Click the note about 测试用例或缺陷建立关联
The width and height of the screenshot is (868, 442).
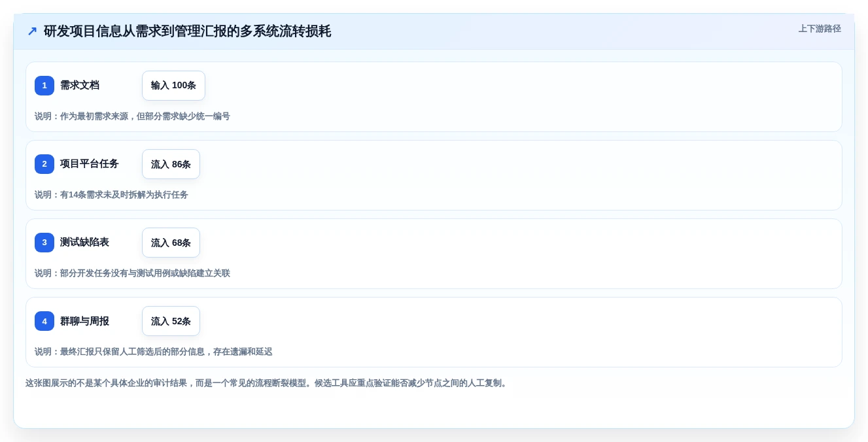click(132, 273)
